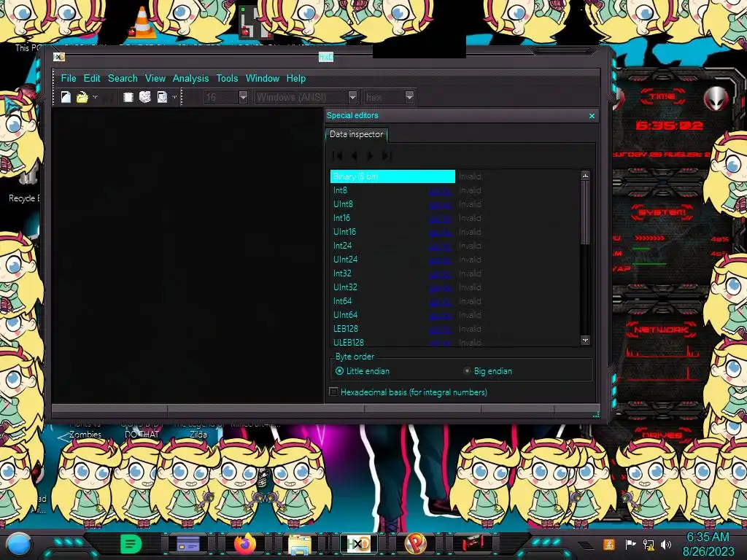Select the LEB128 row label
Image resolution: width=747 pixels, height=560 pixels.
[345, 329]
